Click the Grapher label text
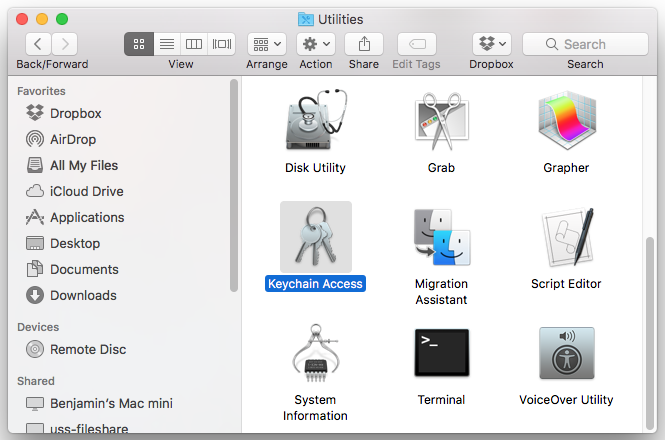This screenshot has width=665, height=440. click(566, 168)
